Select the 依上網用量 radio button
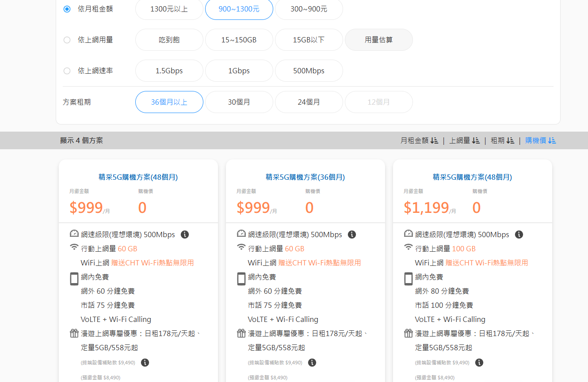Viewport: 588px width, 382px height. point(67,40)
